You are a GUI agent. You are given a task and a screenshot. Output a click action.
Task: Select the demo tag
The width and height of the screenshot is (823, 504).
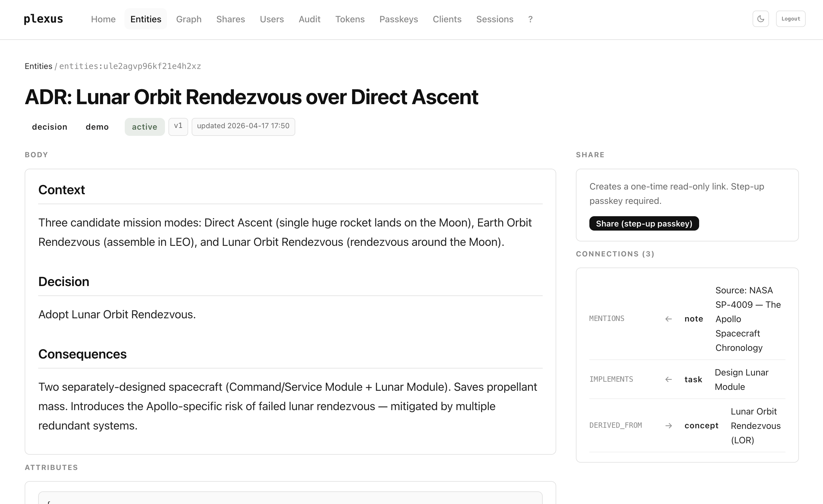97,126
